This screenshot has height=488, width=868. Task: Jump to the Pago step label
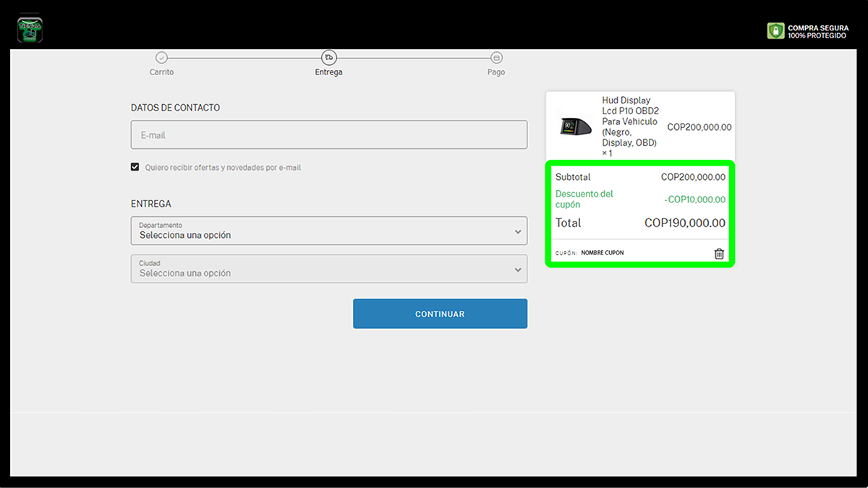[496, 72]
